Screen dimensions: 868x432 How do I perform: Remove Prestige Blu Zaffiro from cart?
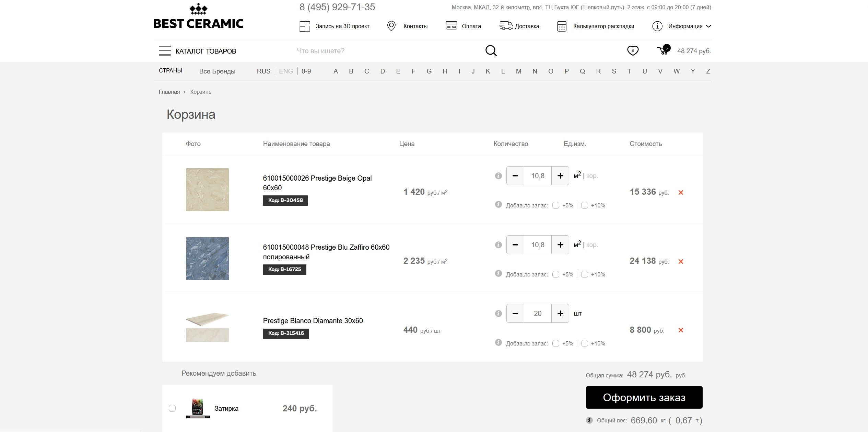click(681, 262)
